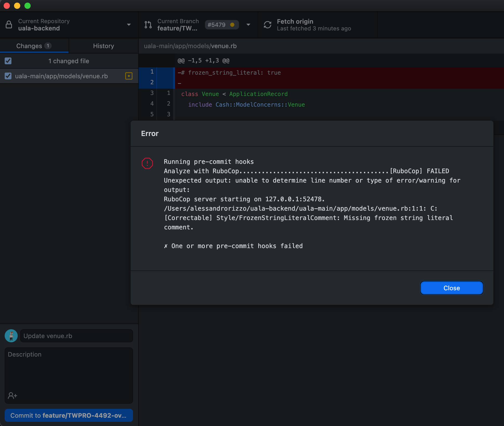Click the commit summary input field
This screenshot has height=426, width=504.
pos(77,336)
